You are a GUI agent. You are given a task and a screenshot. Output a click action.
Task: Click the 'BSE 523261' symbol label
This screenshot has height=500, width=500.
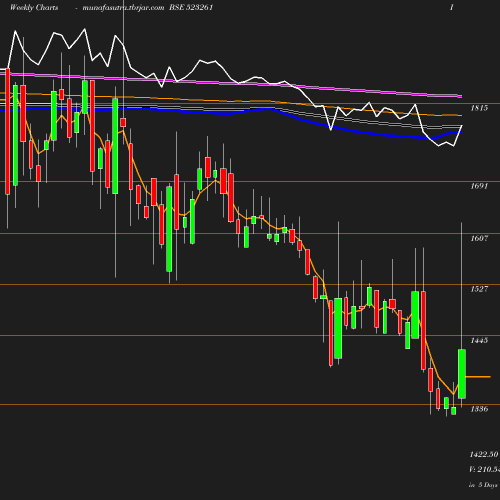[x=191, y=8]
